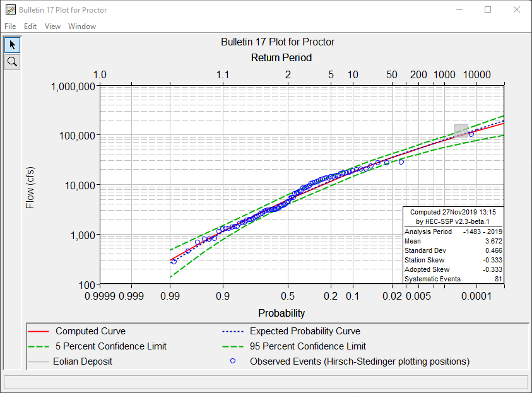Click the 'Adopted Skew' row label
Viewport: 532px width, 393px height.
[427, 269]
